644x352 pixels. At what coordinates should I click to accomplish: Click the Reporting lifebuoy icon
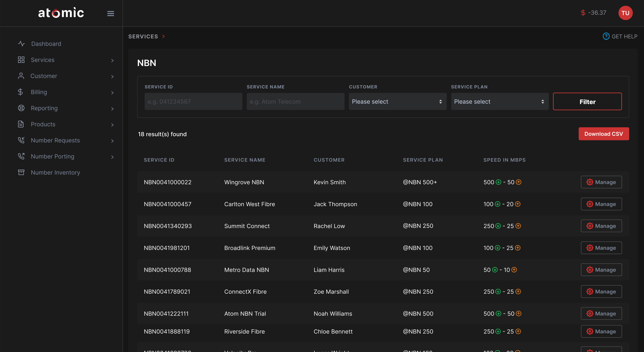click(x=21, y=108)
